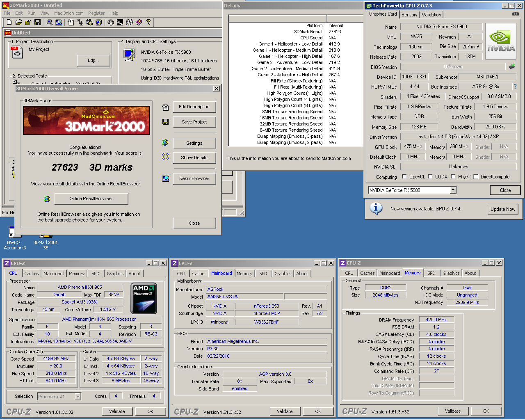Switch to the Sensors tab in GPU-Z
The image size is (525, 420).
[409, 14]
